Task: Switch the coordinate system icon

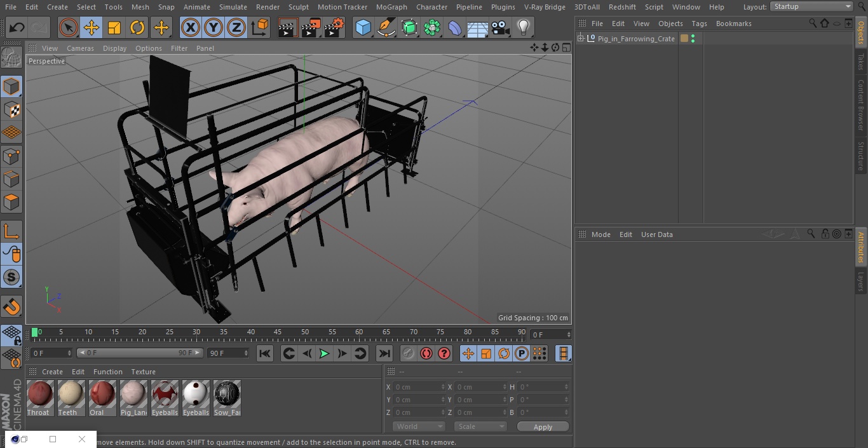Action: click(260, 27)
